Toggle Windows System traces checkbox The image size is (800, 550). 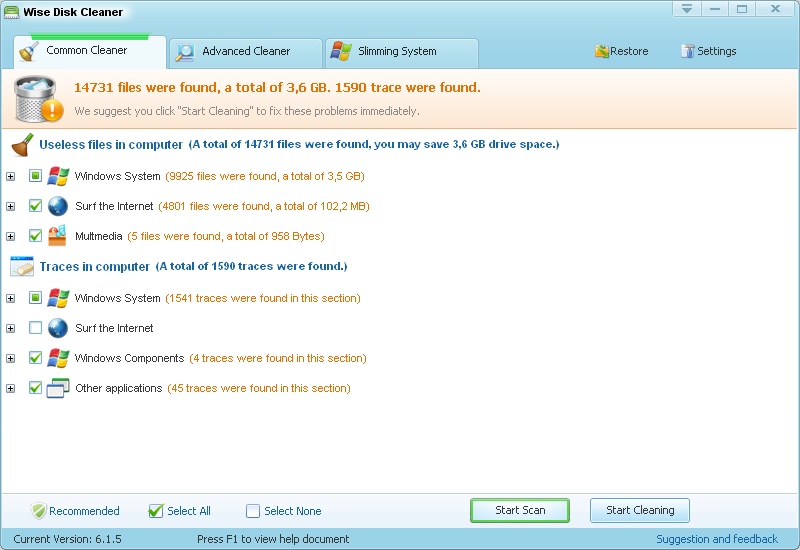[x=35, y=298]
